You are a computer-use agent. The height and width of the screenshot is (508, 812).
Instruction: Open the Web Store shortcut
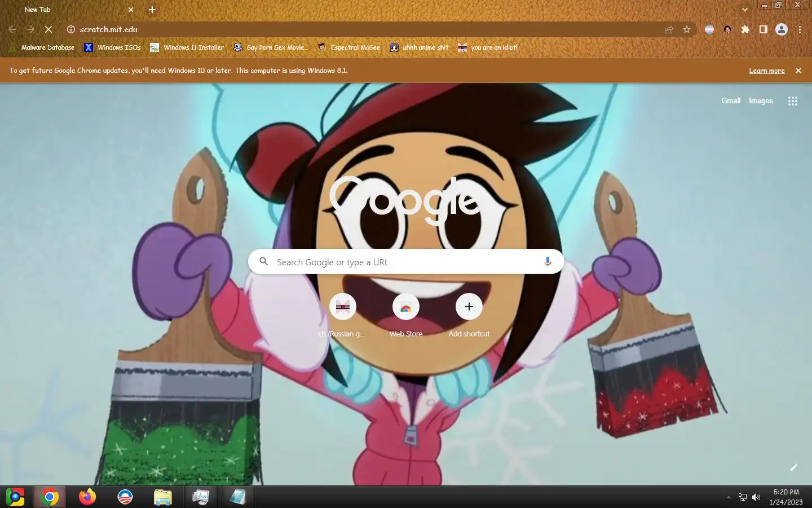406,316
